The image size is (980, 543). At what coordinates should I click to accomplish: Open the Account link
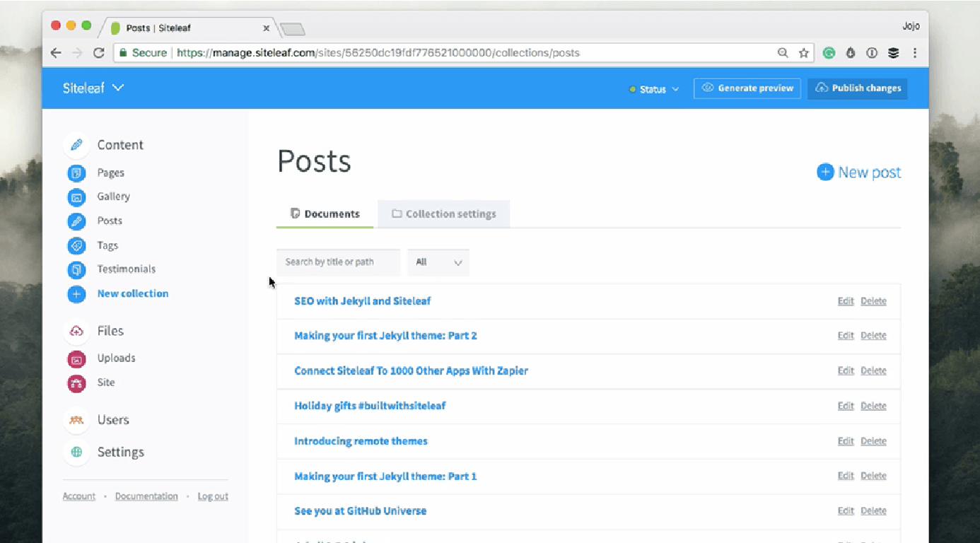79,496
